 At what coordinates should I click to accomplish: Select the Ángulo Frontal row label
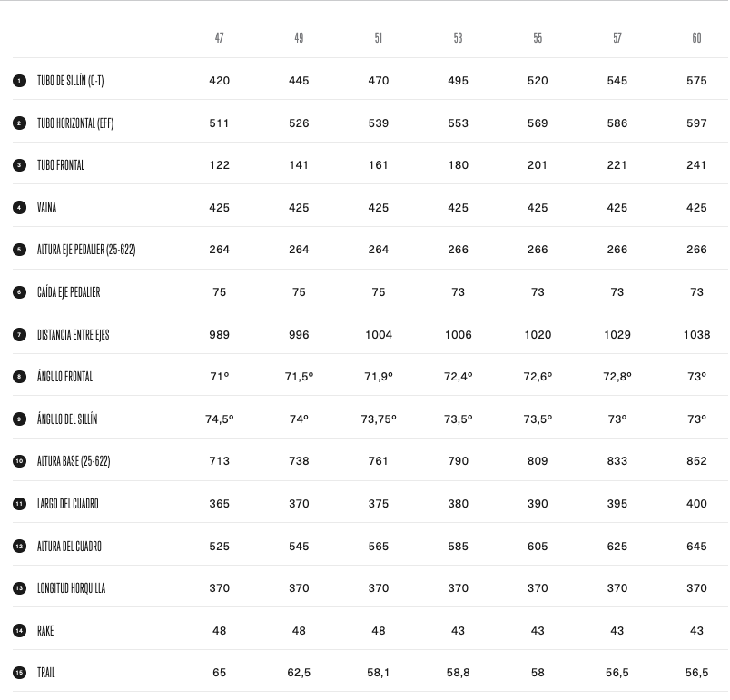[x=64, y=377]
